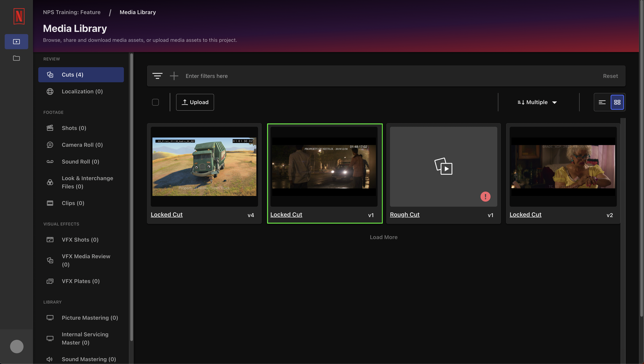Image resolution: width=644 pixels, height=364 pixels.
Task: Click the plus add-filter icon
Action: (x=174, y=76)
